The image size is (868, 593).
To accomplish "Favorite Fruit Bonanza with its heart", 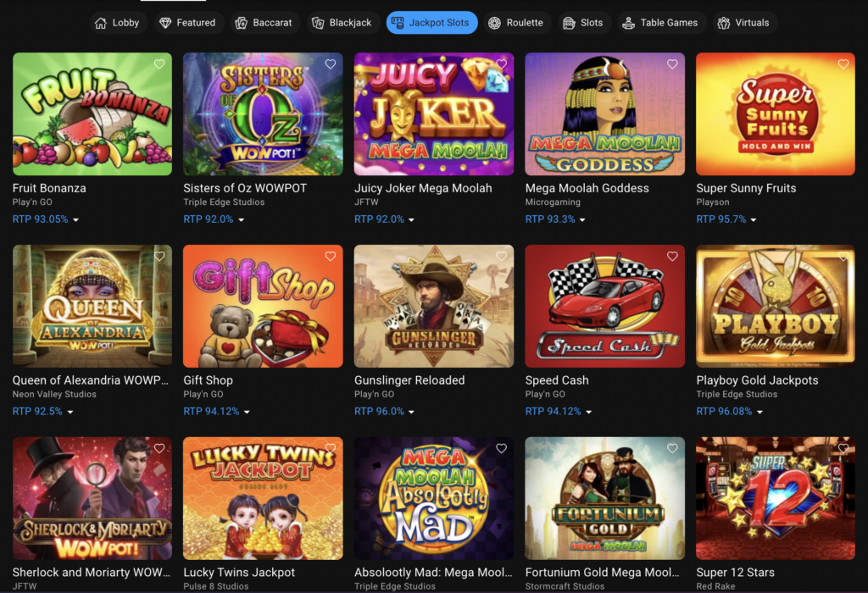I will click(159, 64).
